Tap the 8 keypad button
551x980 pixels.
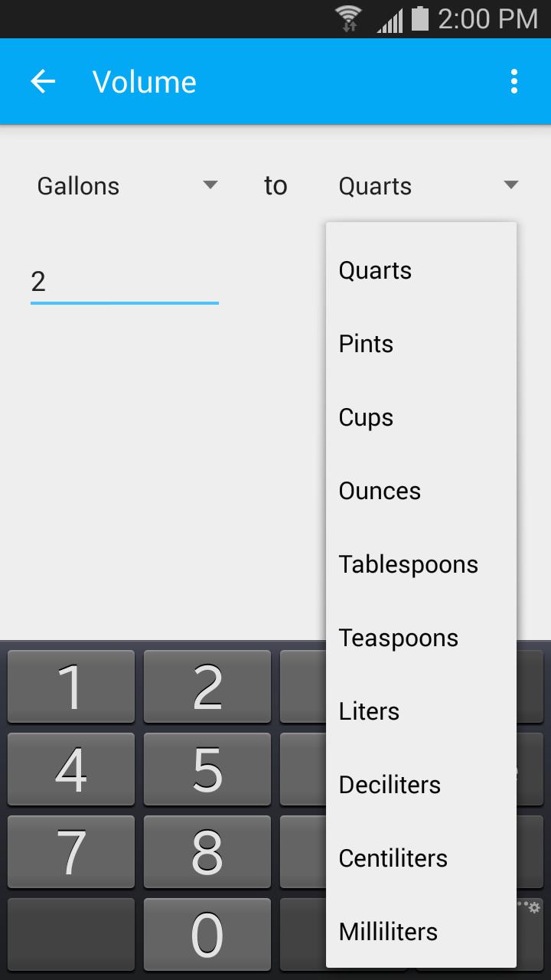[207, 851]
